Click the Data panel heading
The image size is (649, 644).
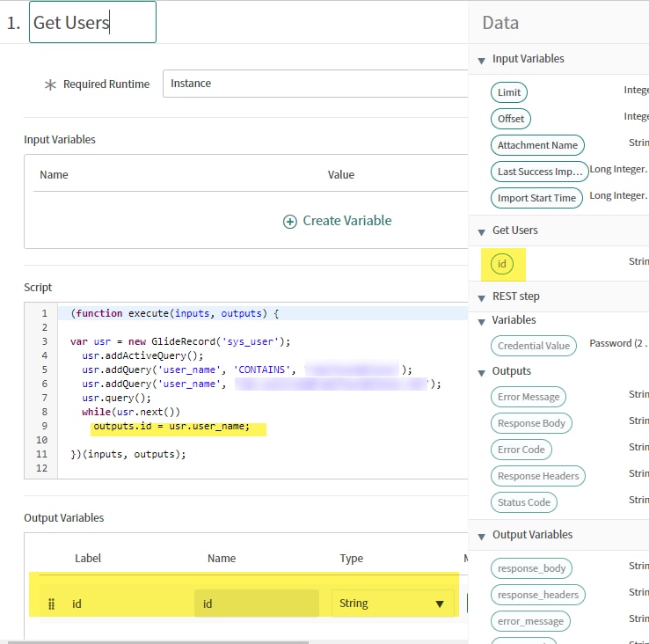(x=500, y=23)
